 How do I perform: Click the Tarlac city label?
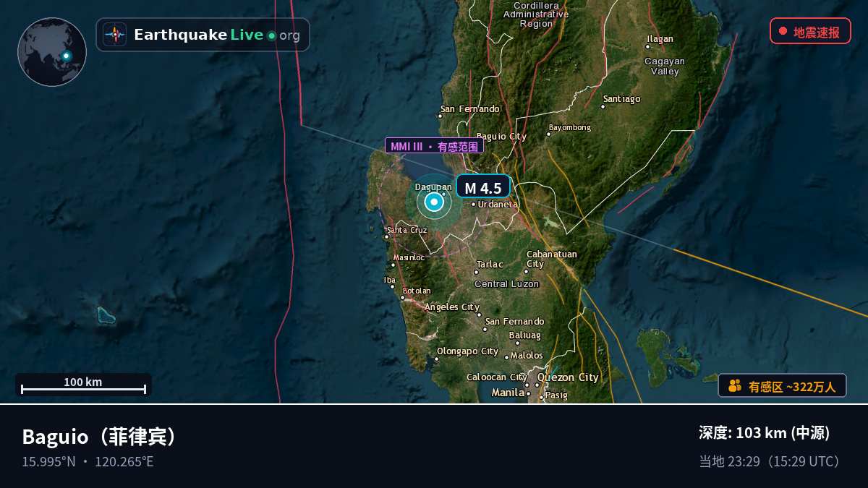coord(490,265)
